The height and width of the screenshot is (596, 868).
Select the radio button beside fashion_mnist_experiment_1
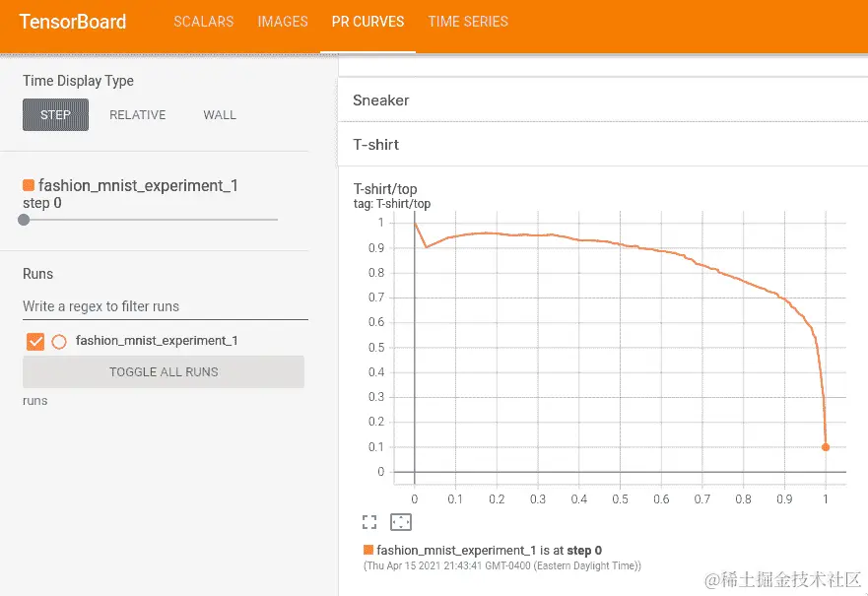[x=57, y=340]
